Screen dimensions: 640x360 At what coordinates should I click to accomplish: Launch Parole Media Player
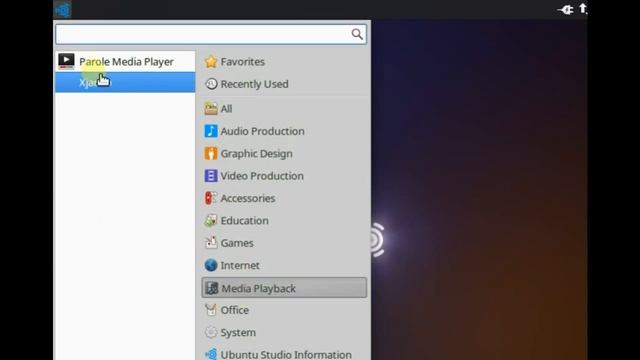pos(125,62)
